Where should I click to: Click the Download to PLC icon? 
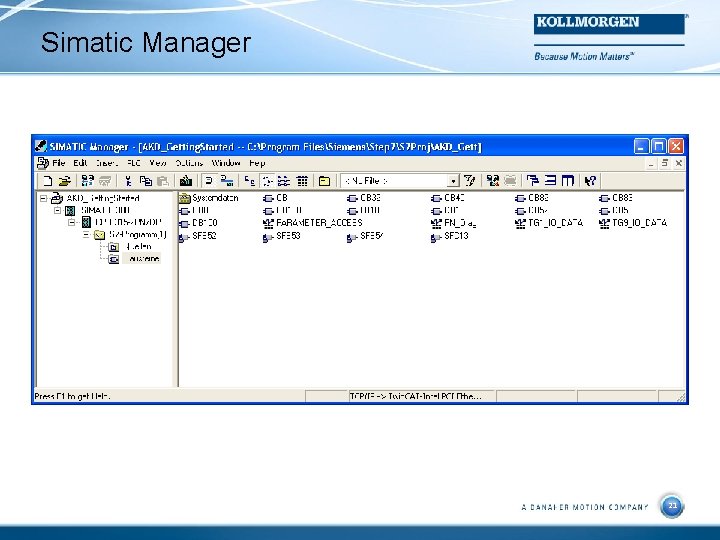[186, 181]
